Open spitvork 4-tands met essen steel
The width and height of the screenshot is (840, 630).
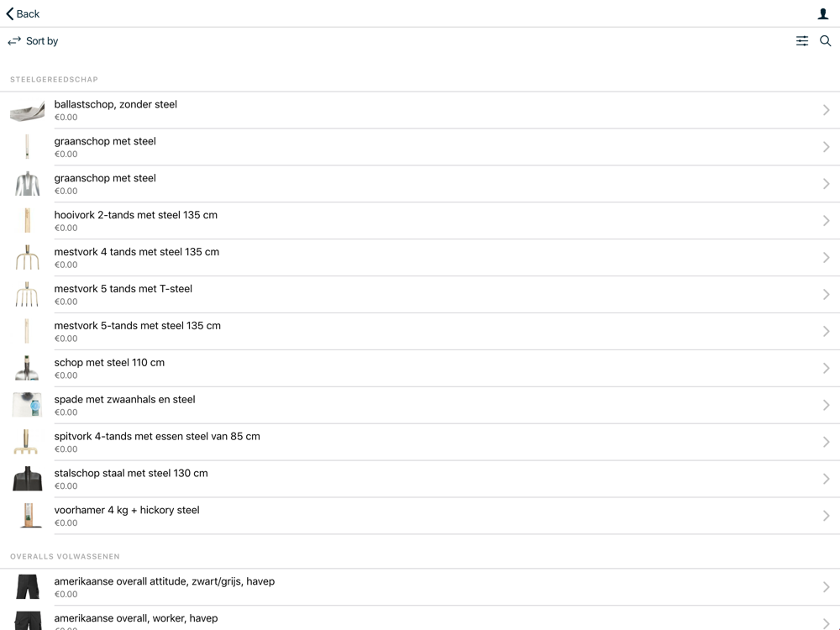click(x=420, y=442)
